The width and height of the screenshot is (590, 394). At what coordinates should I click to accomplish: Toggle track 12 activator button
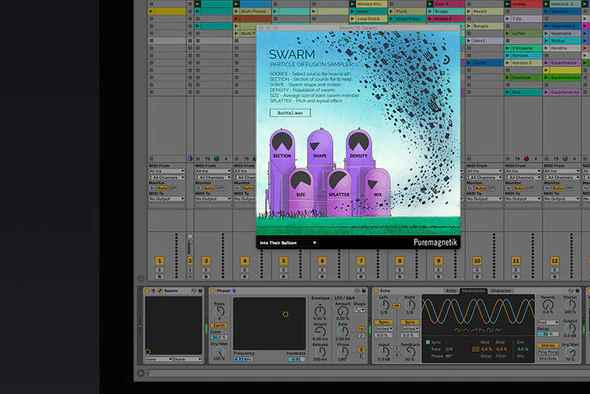click(555, 260)
